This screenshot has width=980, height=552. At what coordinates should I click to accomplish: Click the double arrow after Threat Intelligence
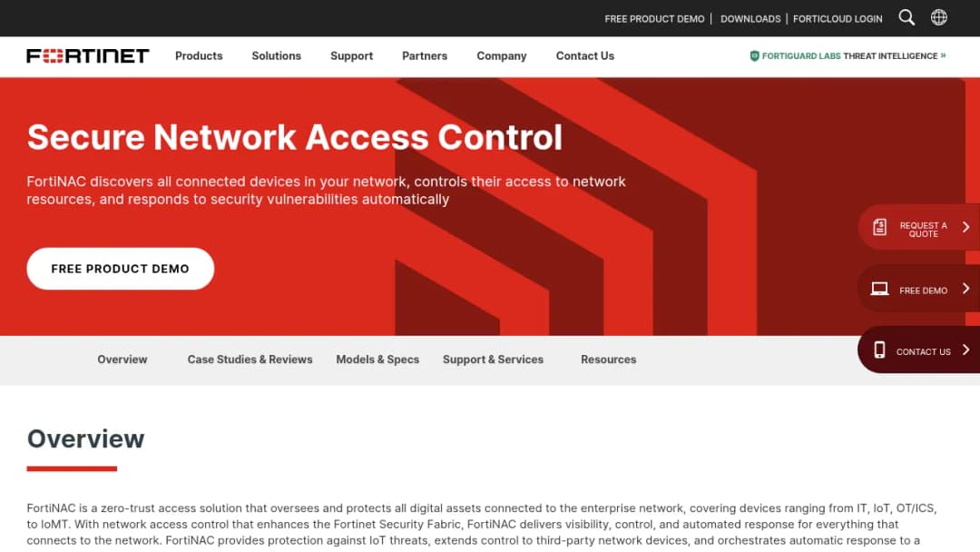943,55
